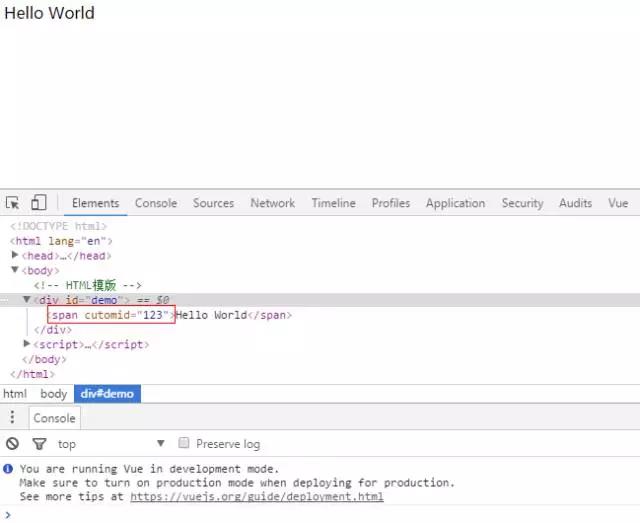The width and height of the screenshot is (640, 523).
Task: Click the 'Make sure to turn on' line
Action: [237, 483]
